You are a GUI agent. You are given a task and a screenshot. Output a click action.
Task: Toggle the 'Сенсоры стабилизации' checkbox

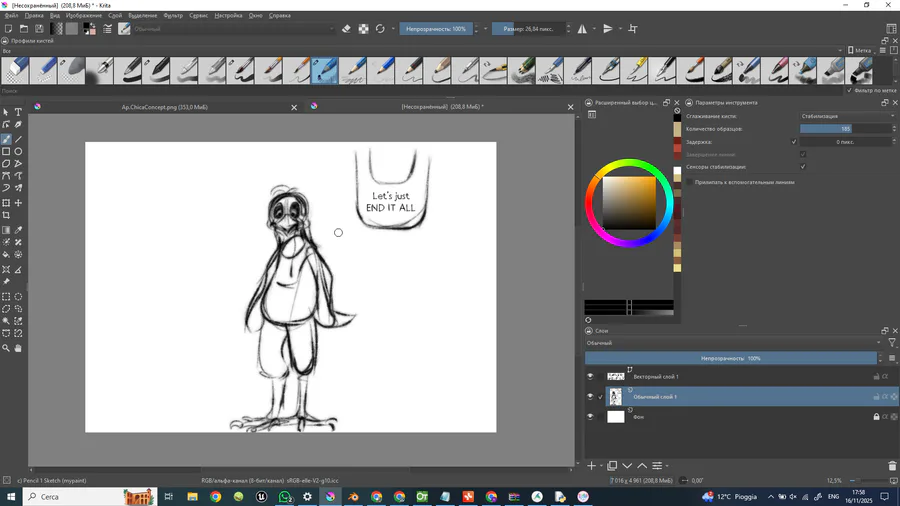pyautogui.click(x=803, y=167)
